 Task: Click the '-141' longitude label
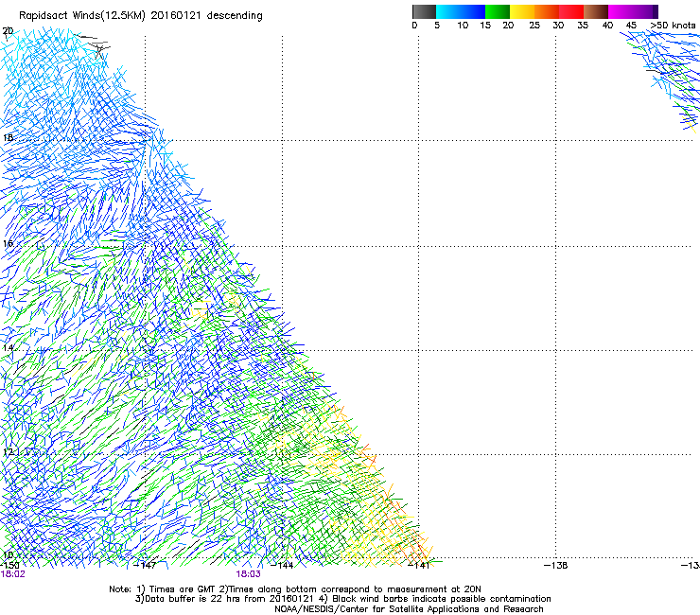[419, 565]
